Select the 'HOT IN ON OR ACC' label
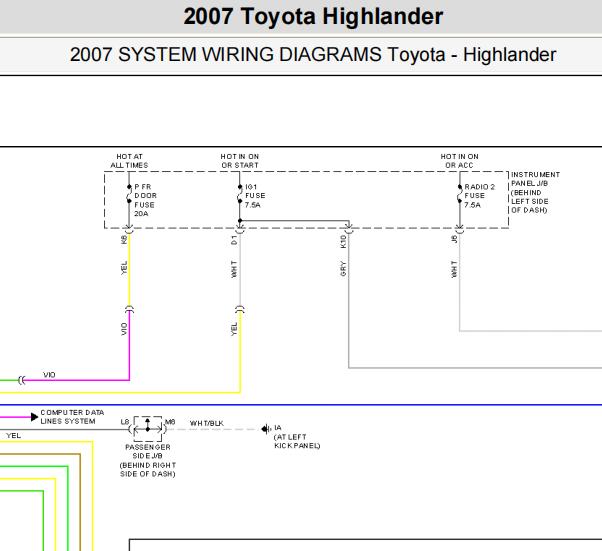 (x=460, y=161)
